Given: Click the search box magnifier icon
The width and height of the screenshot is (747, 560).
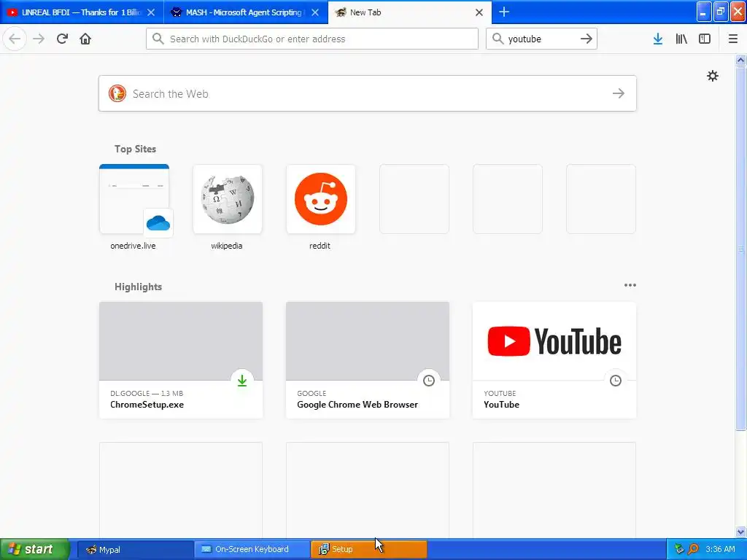Looking at the screenshot, I should coord(498,39).
